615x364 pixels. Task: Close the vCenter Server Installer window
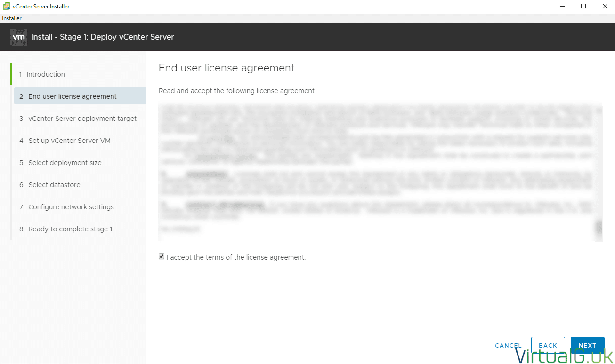tap(605, 7)
